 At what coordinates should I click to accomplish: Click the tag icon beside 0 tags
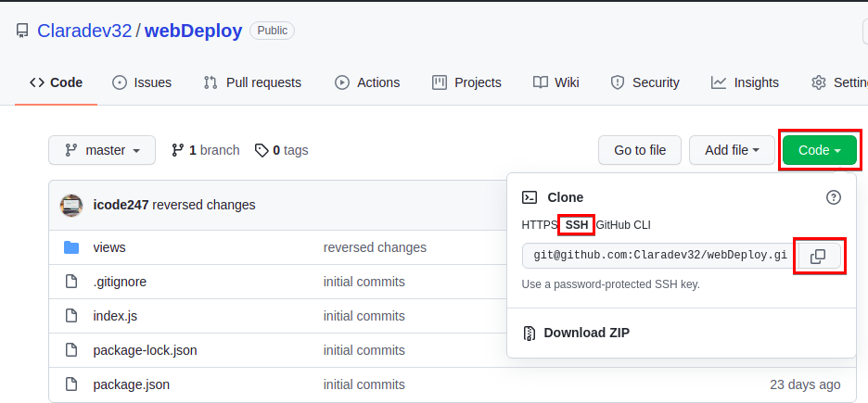tap(262, 150)
